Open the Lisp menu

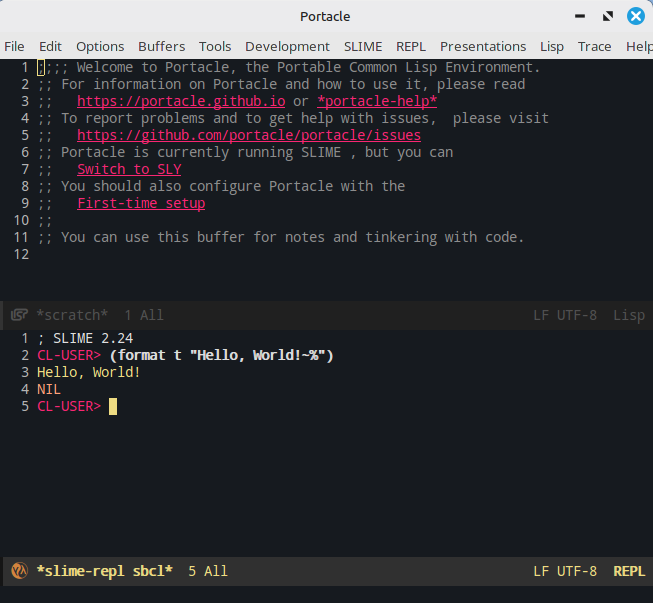pyautogui.click(x=552, y=46)
